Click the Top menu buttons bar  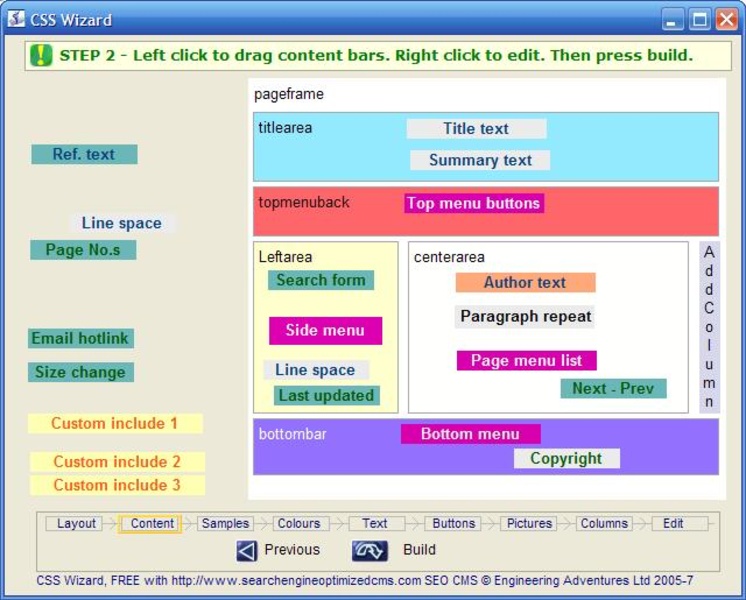point(474,203)
